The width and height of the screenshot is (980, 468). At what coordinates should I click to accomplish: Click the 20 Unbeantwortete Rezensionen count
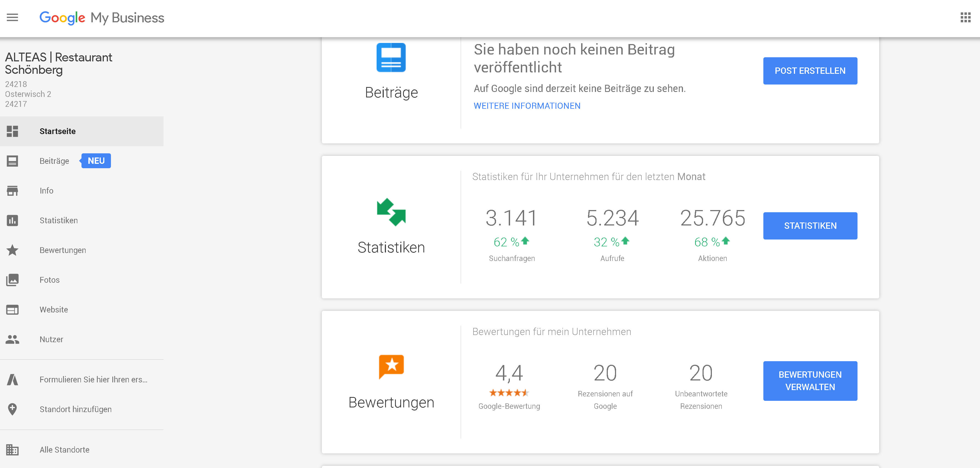[701, 373]
